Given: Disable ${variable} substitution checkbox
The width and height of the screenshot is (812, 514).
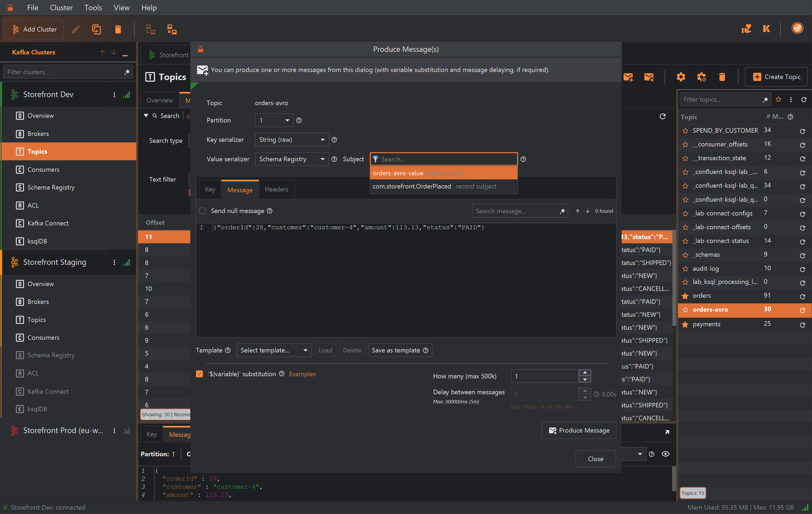Looking at the screenshot, I should [x=199, y=374].
